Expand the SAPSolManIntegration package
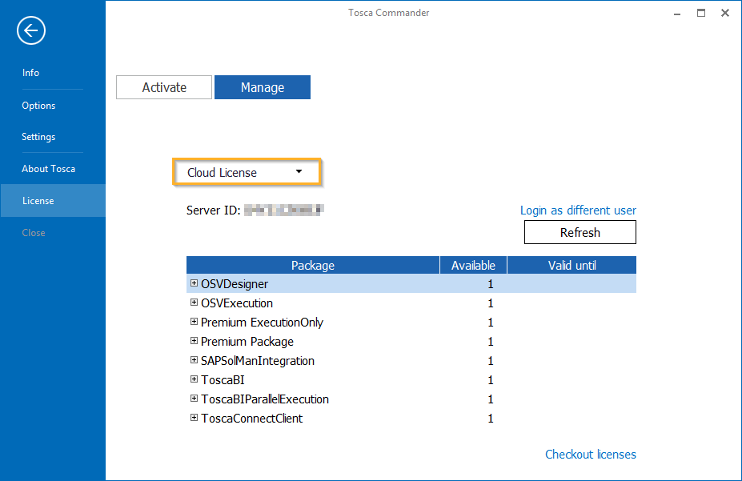This screenshot has width=742, height=481. [194, 360]
